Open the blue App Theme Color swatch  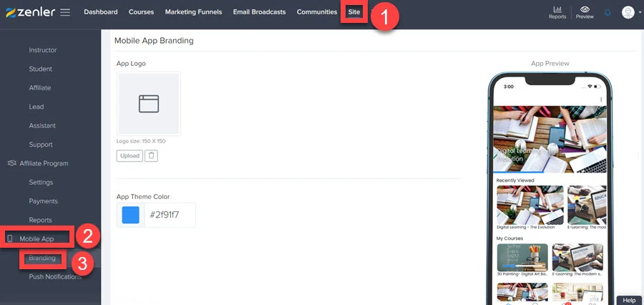130,215
